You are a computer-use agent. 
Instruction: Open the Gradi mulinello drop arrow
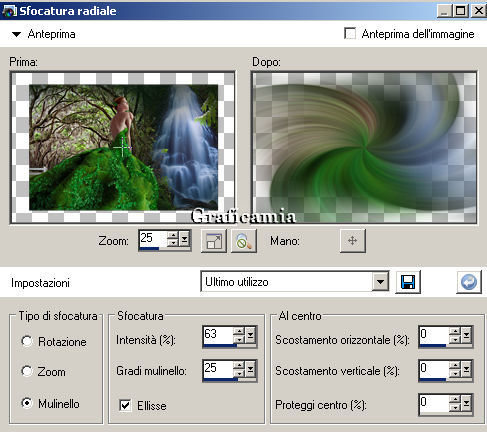[x=250, y=369]
